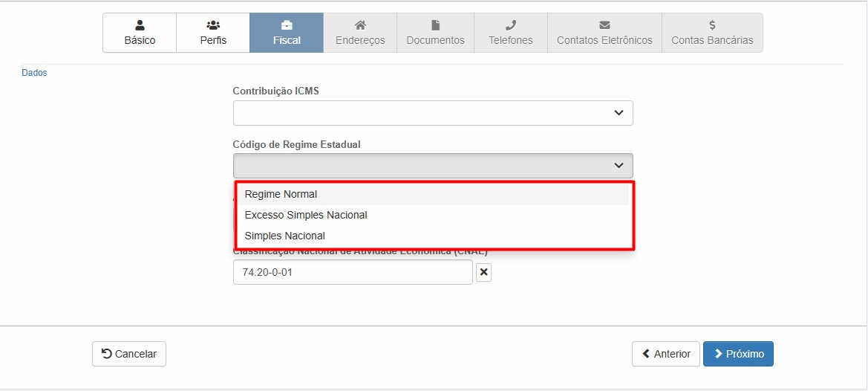The width and height of the screenshot is (868, 391).
Task: Select Regime Normal option
Action: click(281, 194)
